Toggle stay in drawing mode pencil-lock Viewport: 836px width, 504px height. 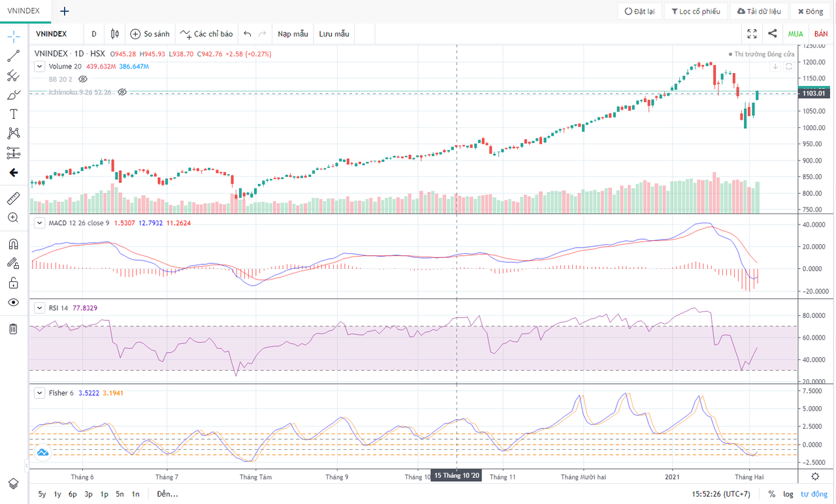tap(13, 263)
